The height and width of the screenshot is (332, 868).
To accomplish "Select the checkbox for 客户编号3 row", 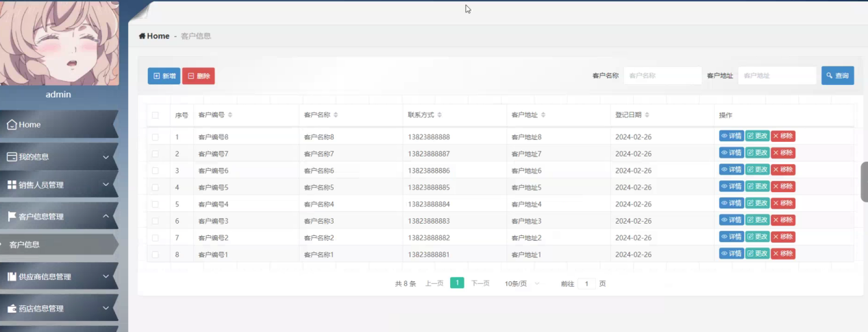I will [156, 221].
